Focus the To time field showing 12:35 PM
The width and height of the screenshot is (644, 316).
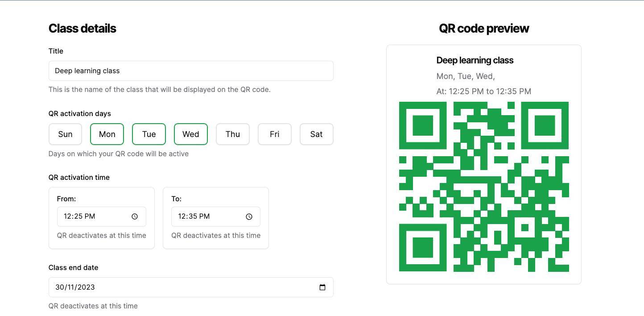[216, 216]
